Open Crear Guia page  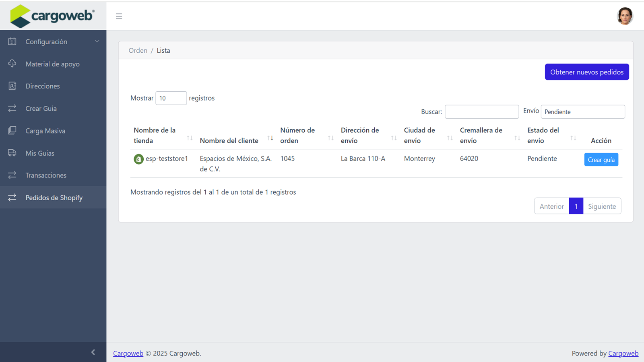coord(53,109)
